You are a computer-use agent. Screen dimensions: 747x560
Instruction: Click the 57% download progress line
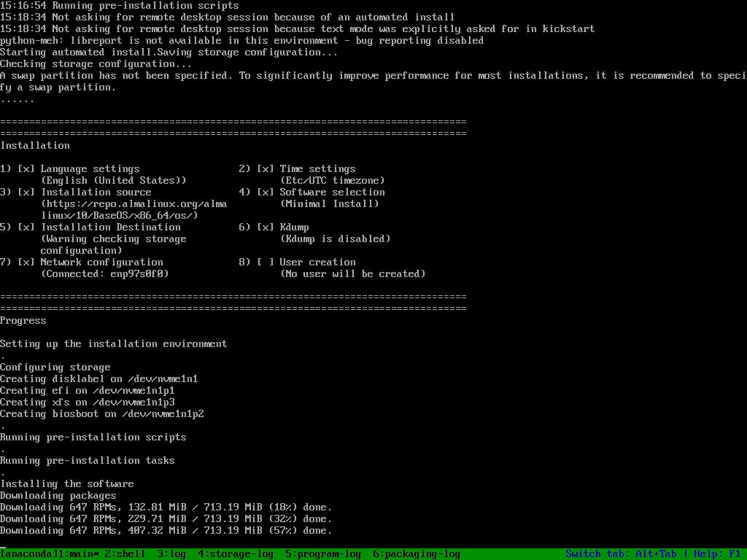coord(166,531)
